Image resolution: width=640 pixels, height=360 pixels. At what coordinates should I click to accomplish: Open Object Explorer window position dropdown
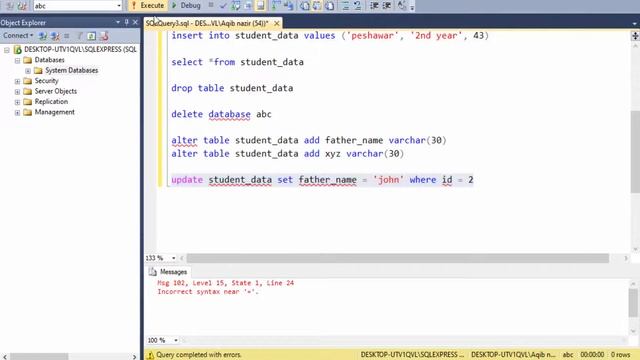118,22
